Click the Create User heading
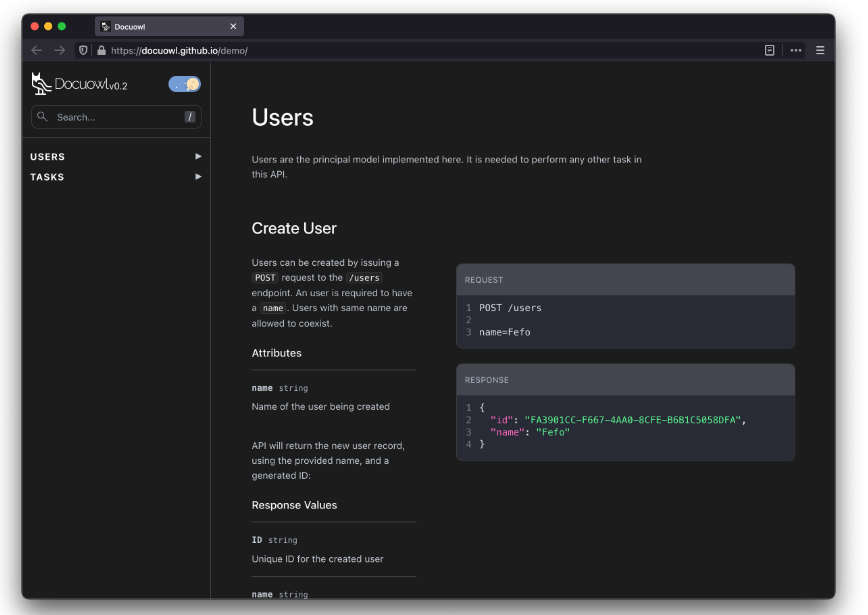This screenshot has width=868, height=615. tap(294, 228)
